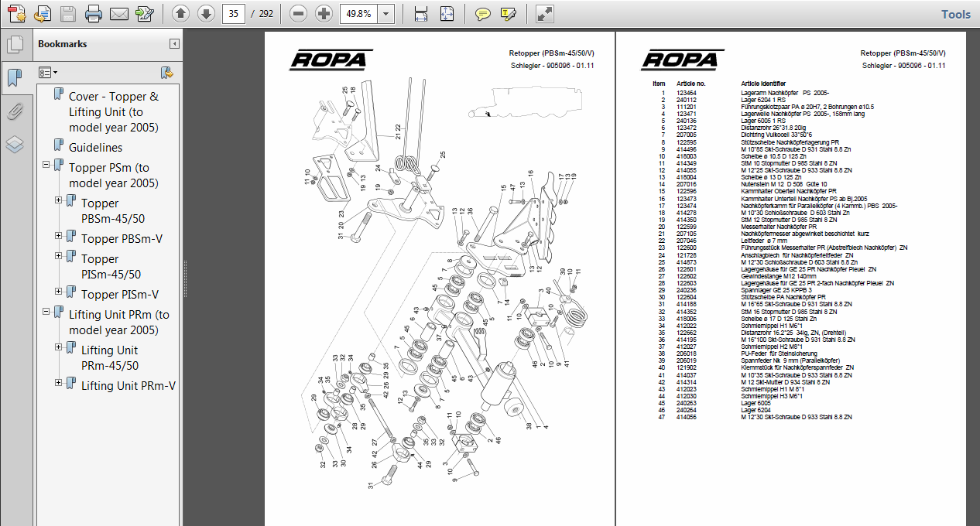Screen dimensions: 980x526
Task: Zoom out with the minus button
Action: [299, 13]
